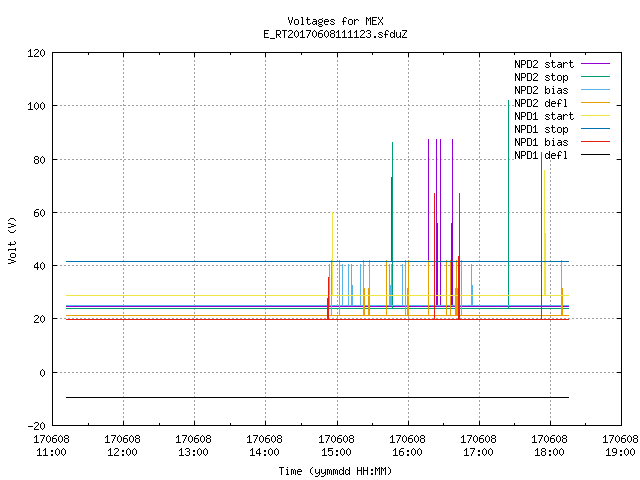640x480 pixels.
Task: Click the dark blue NPD1 stop legend line
Action: pyautogui.click(x=596, y=129)
